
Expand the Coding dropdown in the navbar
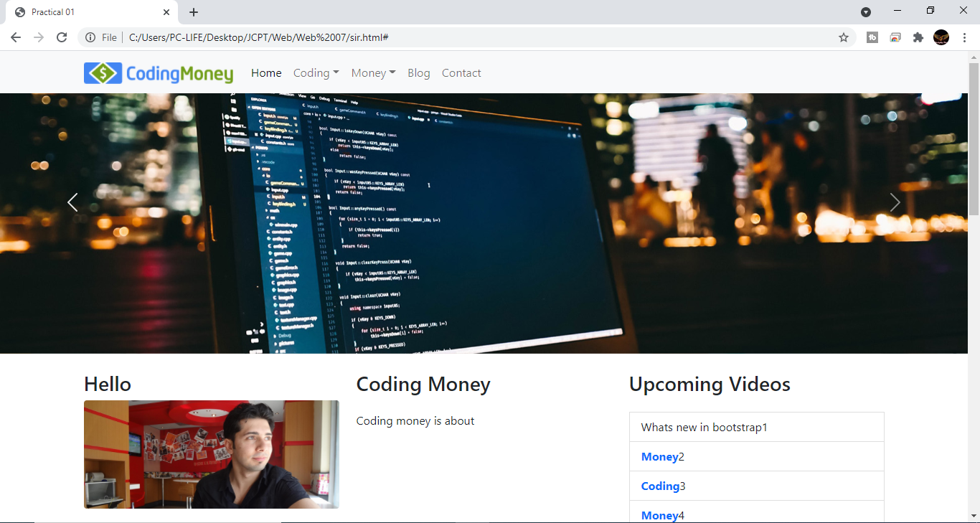point(316,72)
